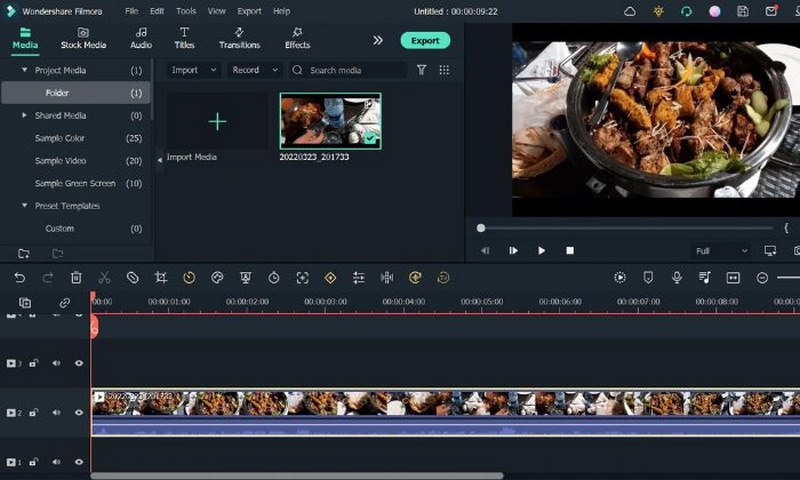Toggle lock on video track 2
Image resolution: width=800 pixels, height=480 pixels.
[x=34, y=412]
